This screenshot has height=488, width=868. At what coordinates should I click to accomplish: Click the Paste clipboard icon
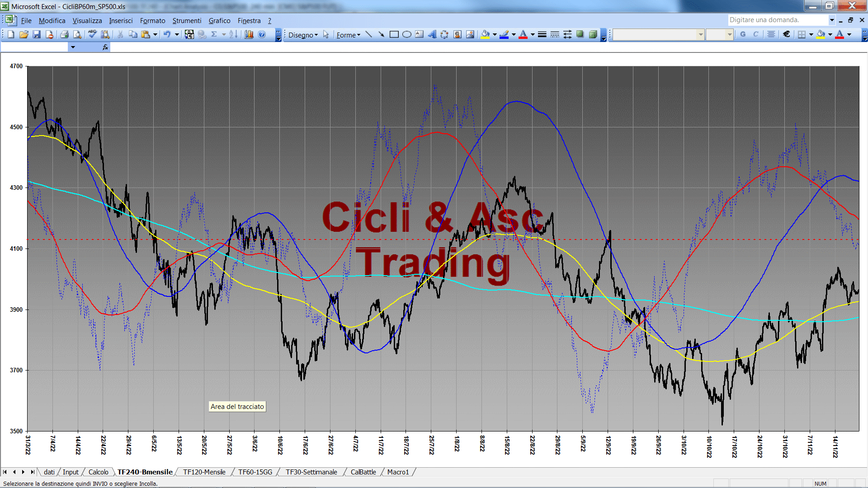(146, 34)
